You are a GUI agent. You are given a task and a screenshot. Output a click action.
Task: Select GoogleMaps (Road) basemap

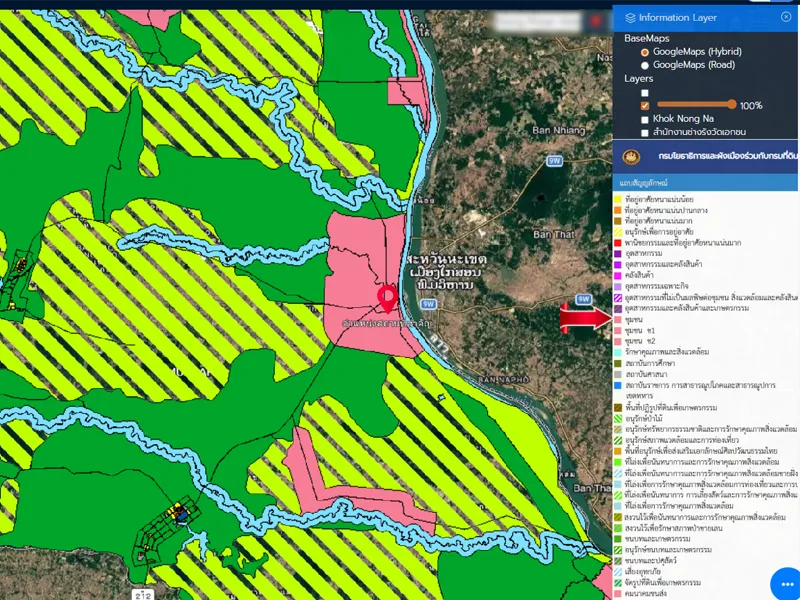[645, 65]
